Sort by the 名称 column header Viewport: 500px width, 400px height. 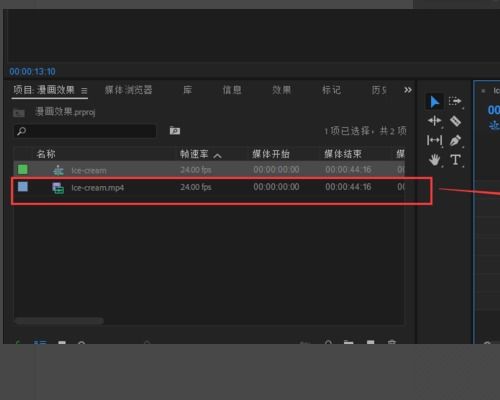(x=46, y=154)
